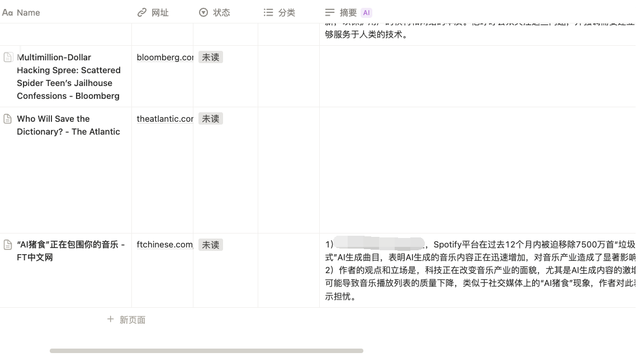Click the horizontal scrollbar at the bottom
The image size is (644, 362).
pos(207,350)
